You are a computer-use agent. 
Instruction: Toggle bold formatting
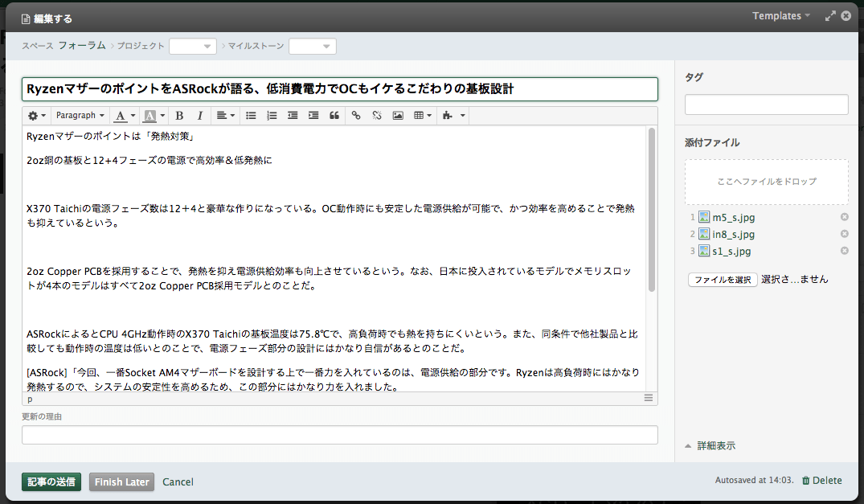(179, 116)
